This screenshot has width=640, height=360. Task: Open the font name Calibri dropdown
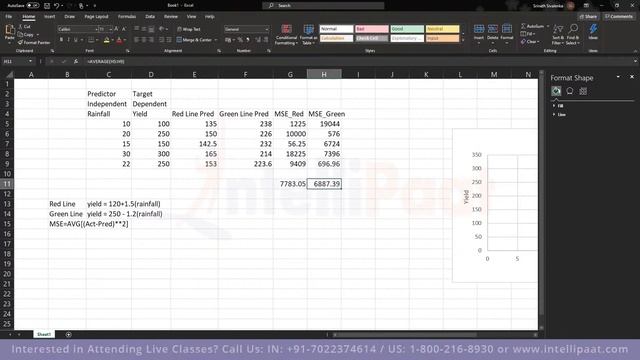tap(96, 29)
